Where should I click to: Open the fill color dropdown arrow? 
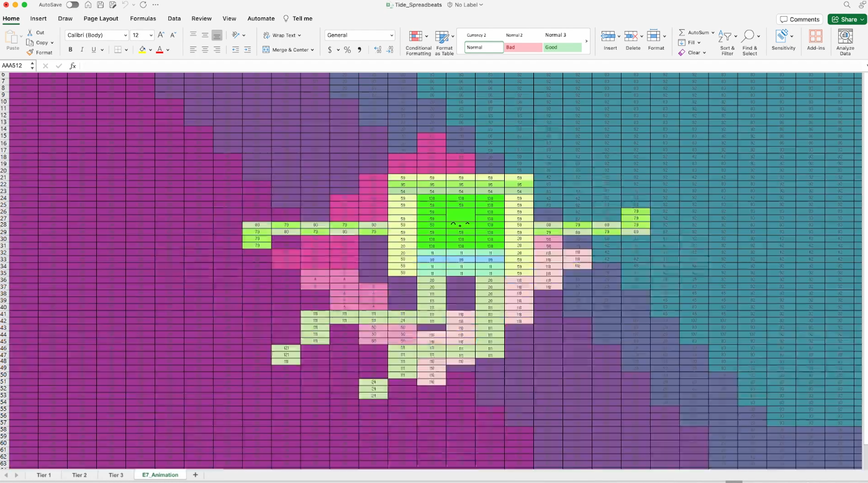[150, 50]
